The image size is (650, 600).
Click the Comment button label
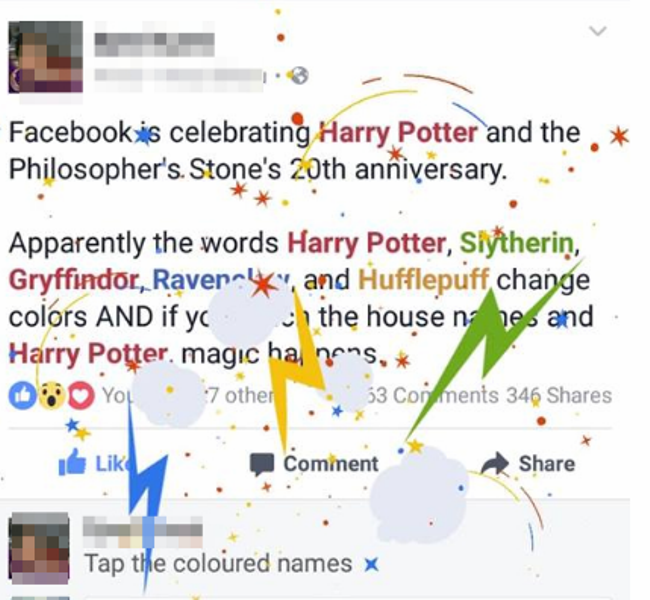point(331,464)
